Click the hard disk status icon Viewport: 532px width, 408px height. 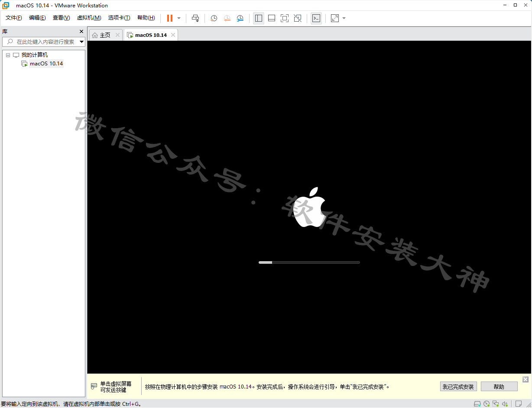(x=477, y=404)
